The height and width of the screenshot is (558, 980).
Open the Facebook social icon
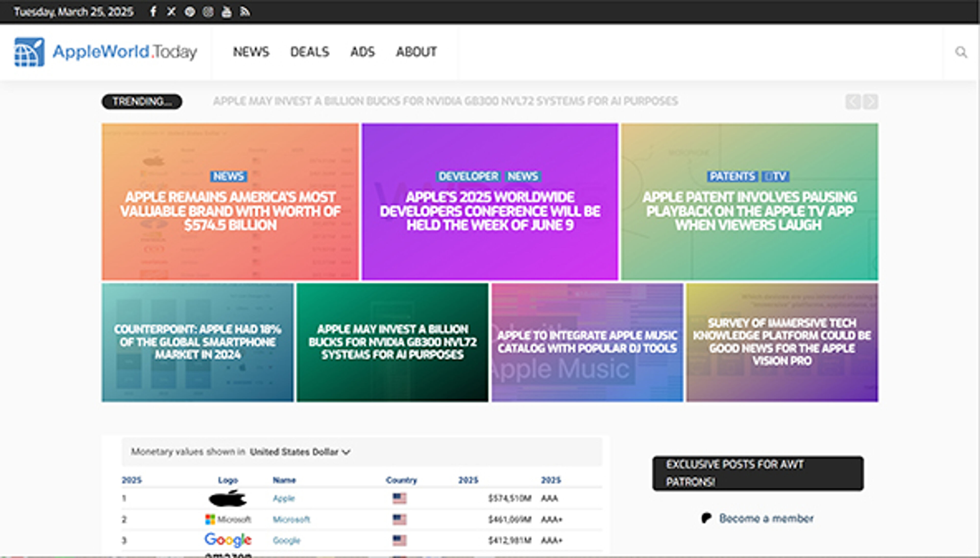point(153,12)
